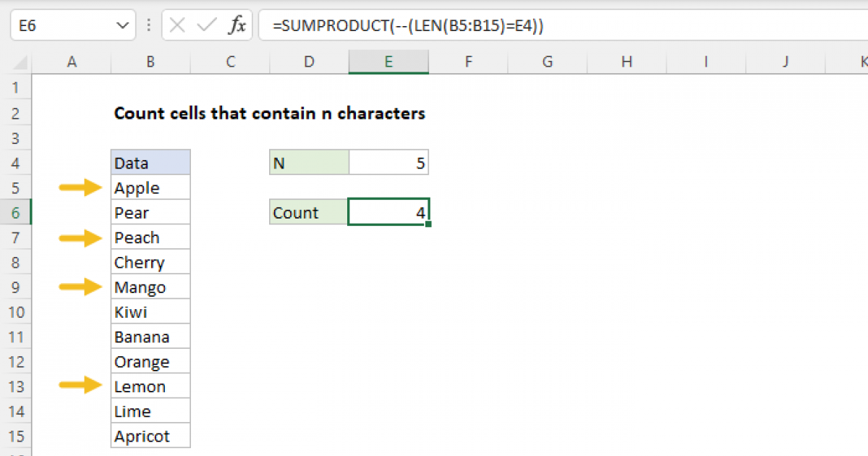This screenshot has height=456, width=868.
Task: Click the Cancel (X) formula icon
Action: [x=176, y=25]
